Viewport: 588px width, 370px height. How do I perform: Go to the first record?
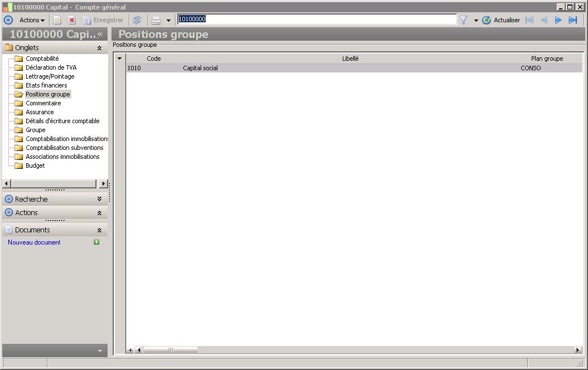click(529, 20)
